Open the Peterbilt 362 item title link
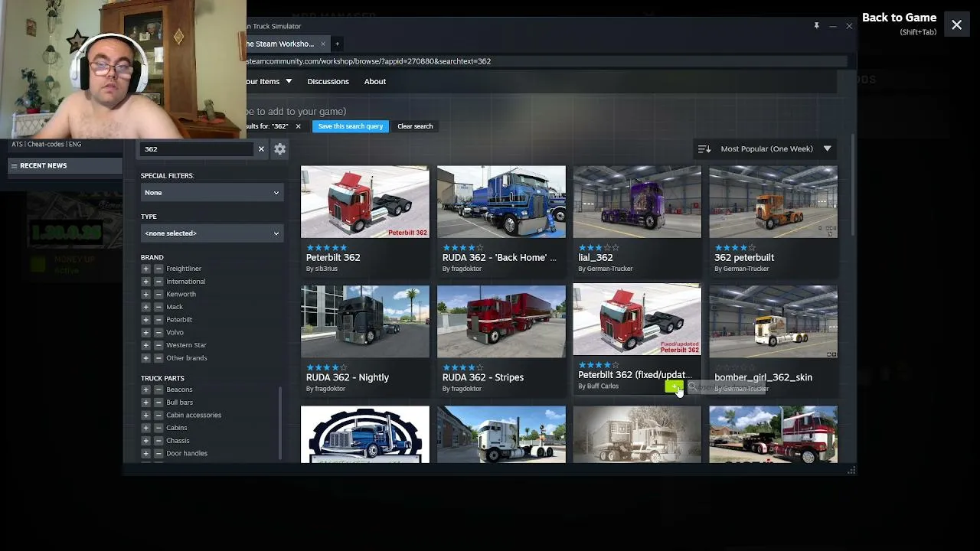The image size is (980, 551). click(x=333, y=258)
